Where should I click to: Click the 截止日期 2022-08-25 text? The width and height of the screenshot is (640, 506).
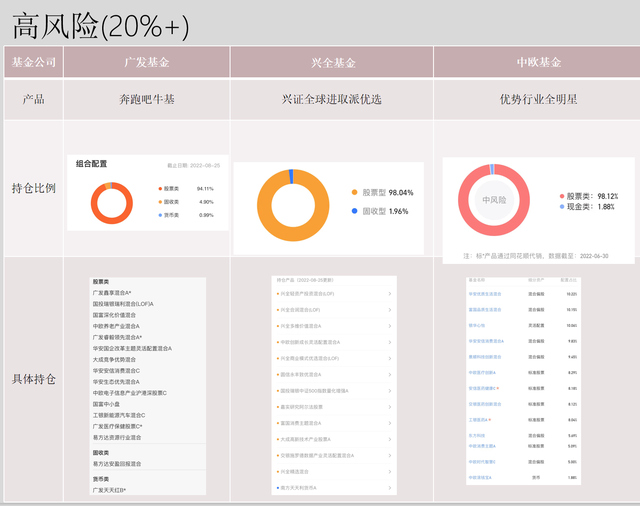pyautogui.click(x=193, y=165)
